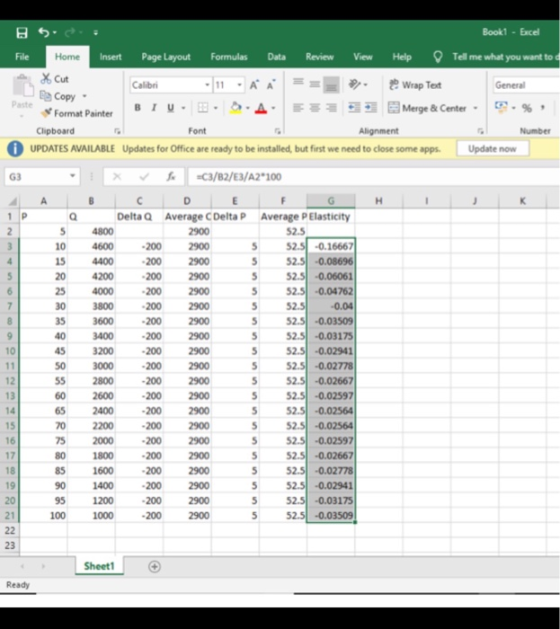Click the Orientation text angle icon
Viewport: 560px width, 629px height.
pos(354,84)
